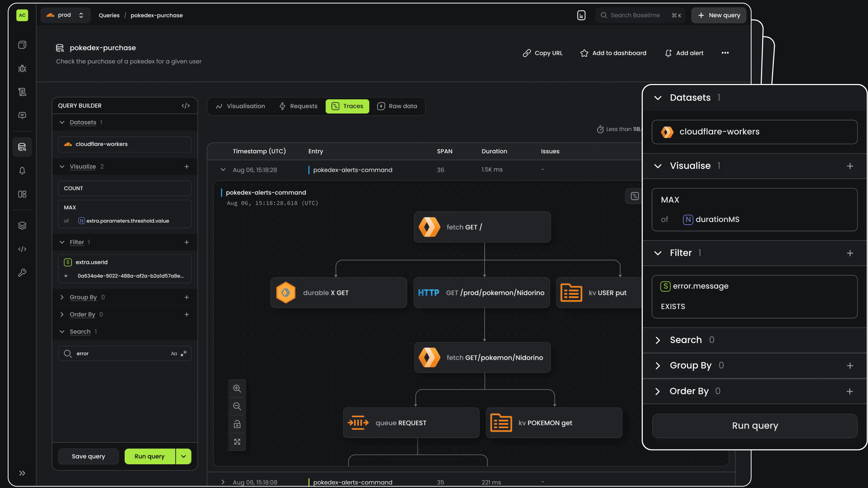Expand the Group By section in Query Builder
Image resolution: width=868 pixels, height=488 pixels.
pos(83,297)
